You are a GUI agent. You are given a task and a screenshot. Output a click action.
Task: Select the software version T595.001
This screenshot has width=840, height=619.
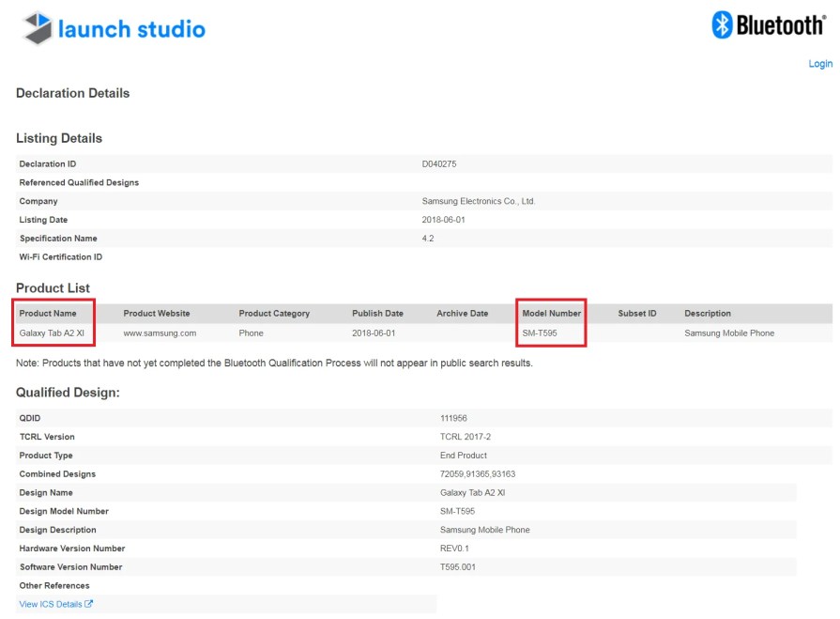(457, 567)
